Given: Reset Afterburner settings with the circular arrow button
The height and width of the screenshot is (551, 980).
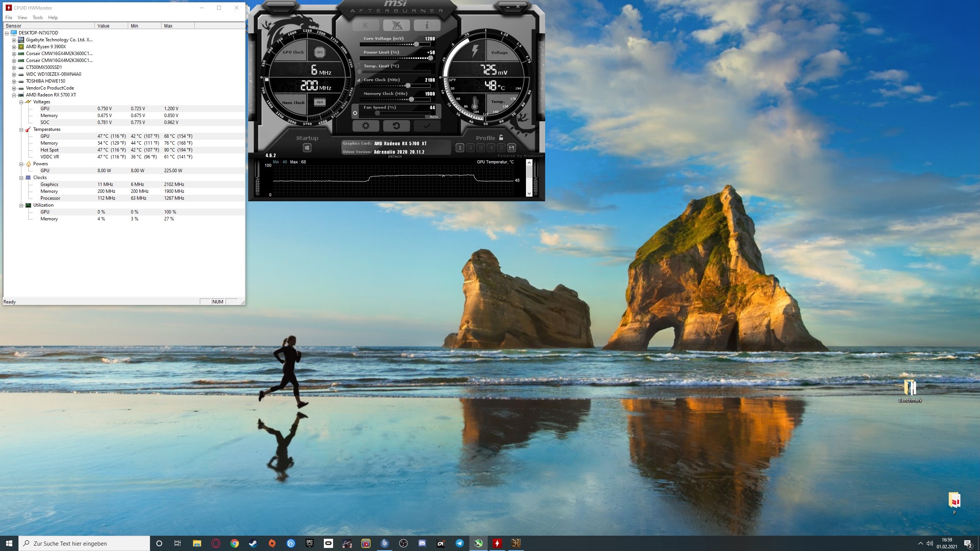Looking at the screenshot, I should (396, 126).
